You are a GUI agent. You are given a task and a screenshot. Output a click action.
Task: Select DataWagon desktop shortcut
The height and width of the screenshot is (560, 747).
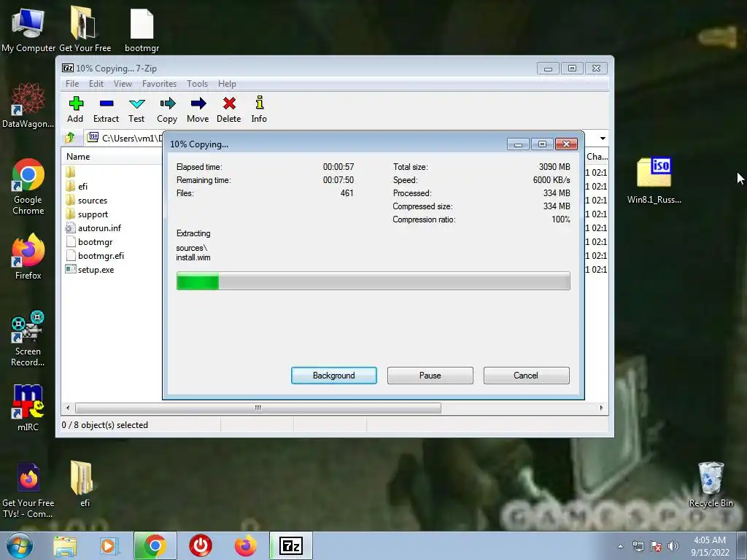tap(28, 106)
